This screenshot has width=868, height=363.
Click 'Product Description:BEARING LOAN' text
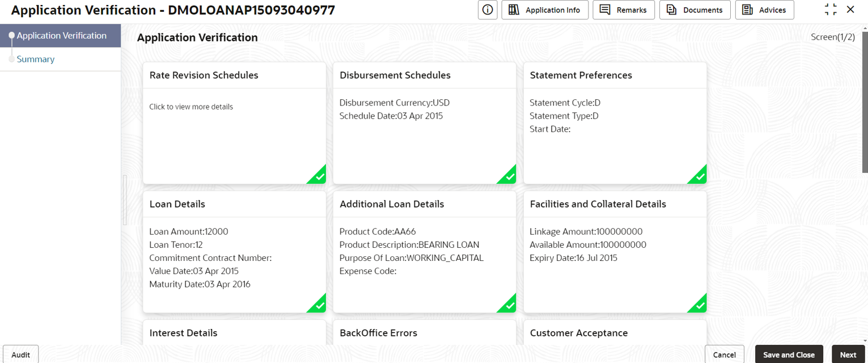pos(409,244)
